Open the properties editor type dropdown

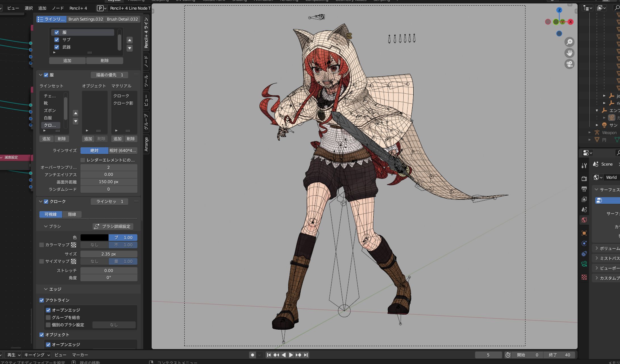click(587, 153)
